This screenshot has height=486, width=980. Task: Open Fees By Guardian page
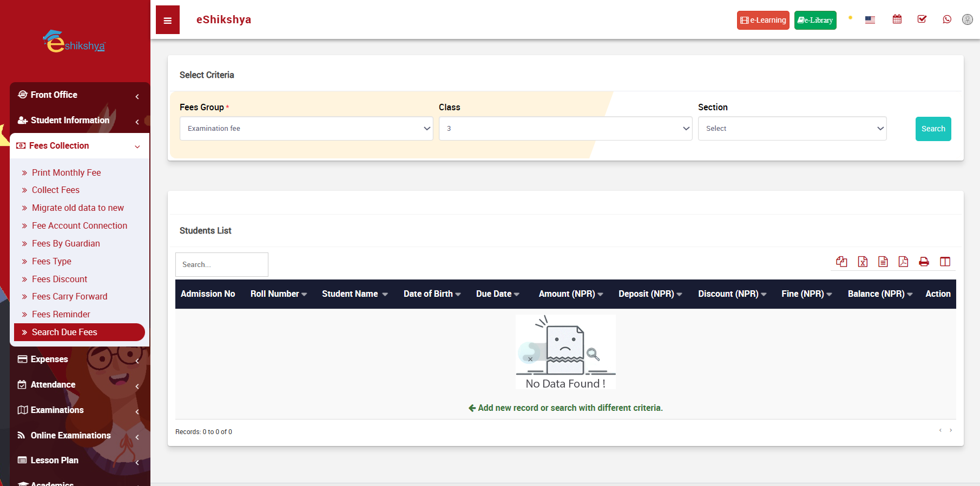pyautogui.click(x=65, y=243)
